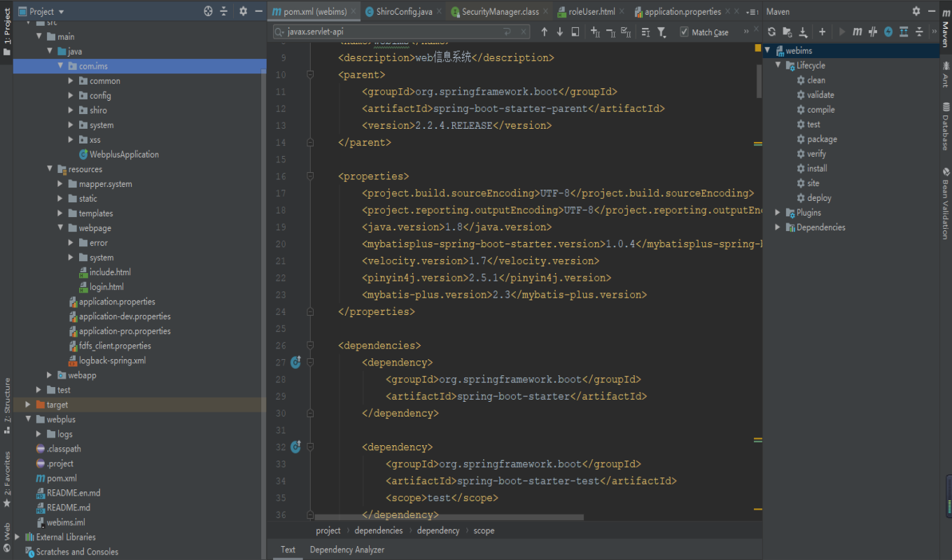The image size is (952, 560).
Task: Click Add Selection for Next Occurrence icon
Action: (595, 32)
